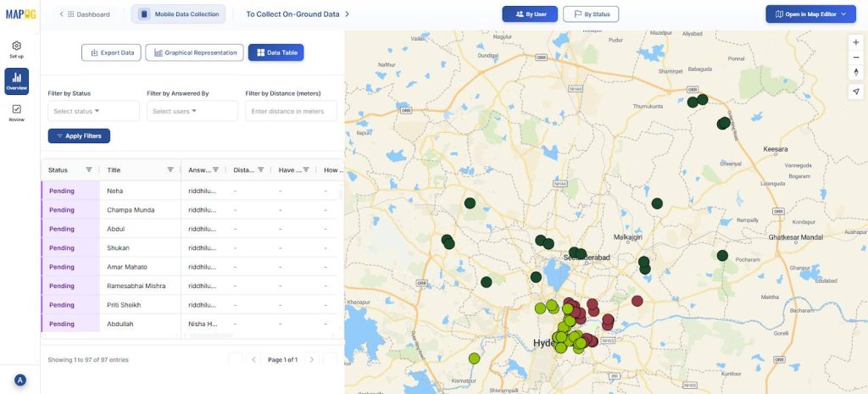Switch map view to By Status
868x394 pixels.
pyautogui.click(x=591, y=14)
